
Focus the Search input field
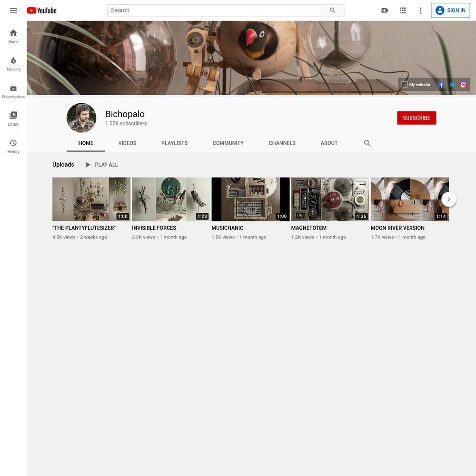(214, 10)
